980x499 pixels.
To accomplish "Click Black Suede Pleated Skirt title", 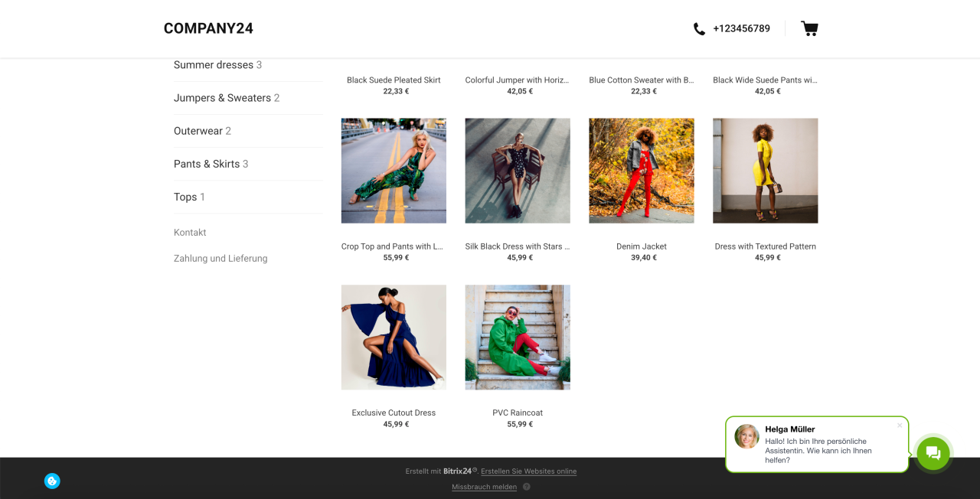I will tap(394, 80).
